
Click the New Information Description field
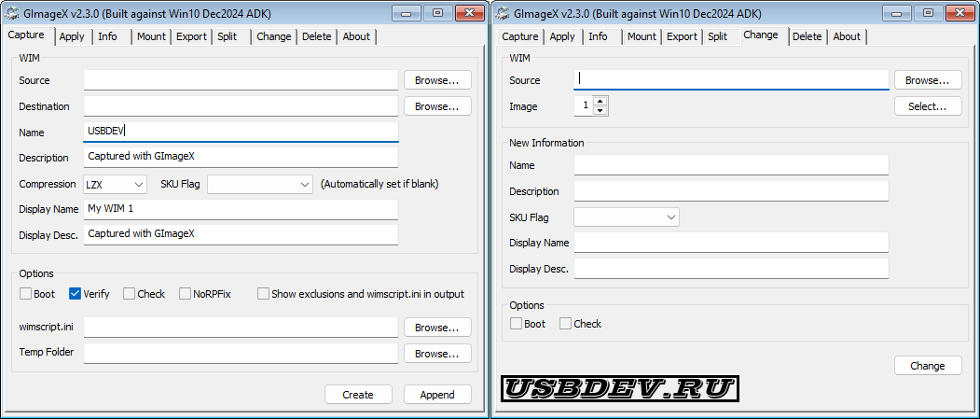[731, 191]
